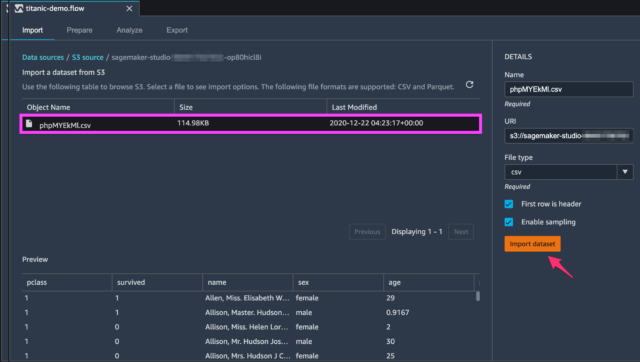
Task: Go back to S3 source breadcrumb
Action: point(88,57)
